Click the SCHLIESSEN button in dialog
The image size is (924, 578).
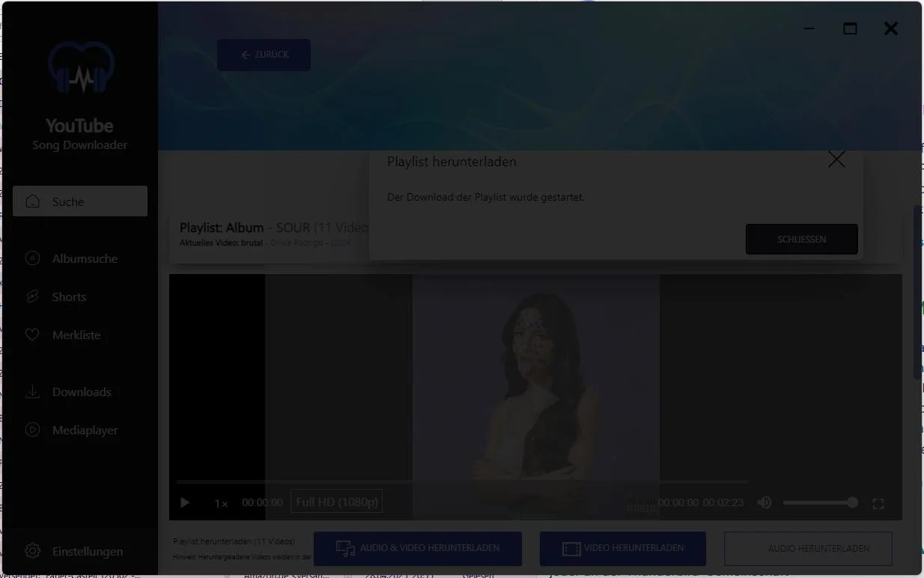pos(802,240)
